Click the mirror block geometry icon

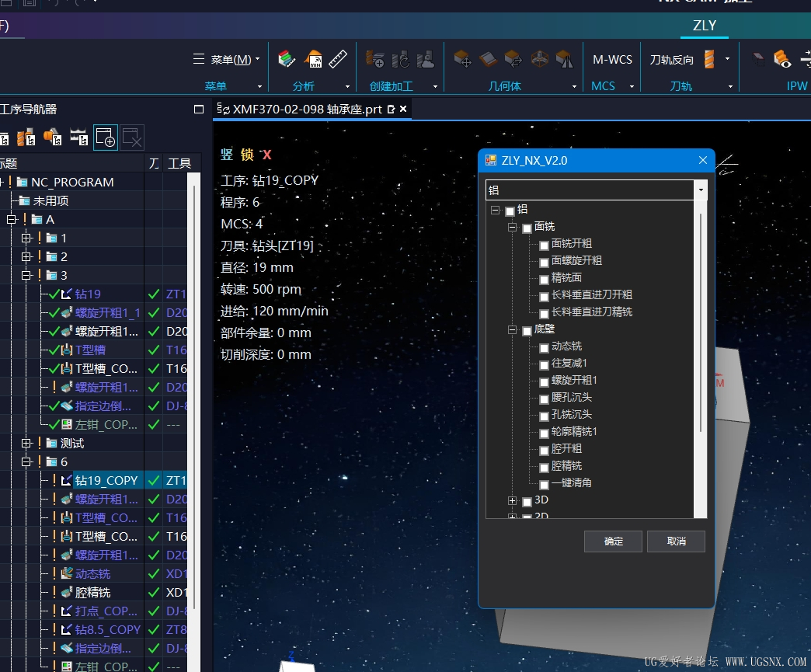[565, 60]
